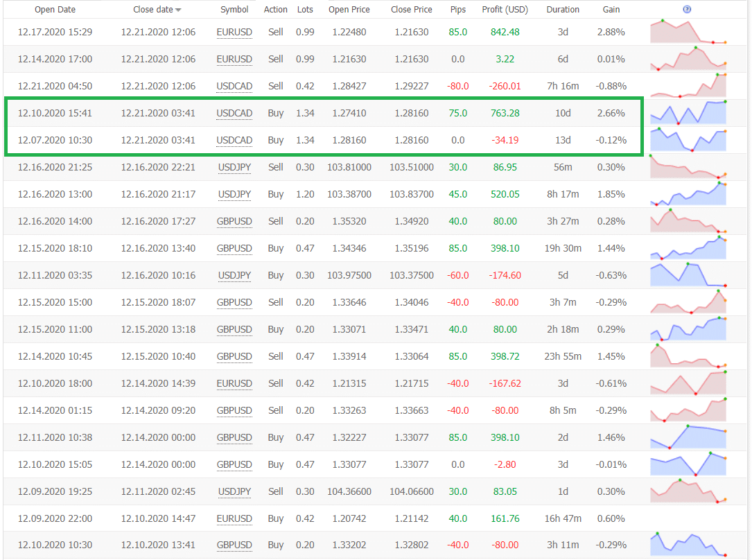
Task: Open EURUSD link in 161.76 profit row
Action: point(234,518)
